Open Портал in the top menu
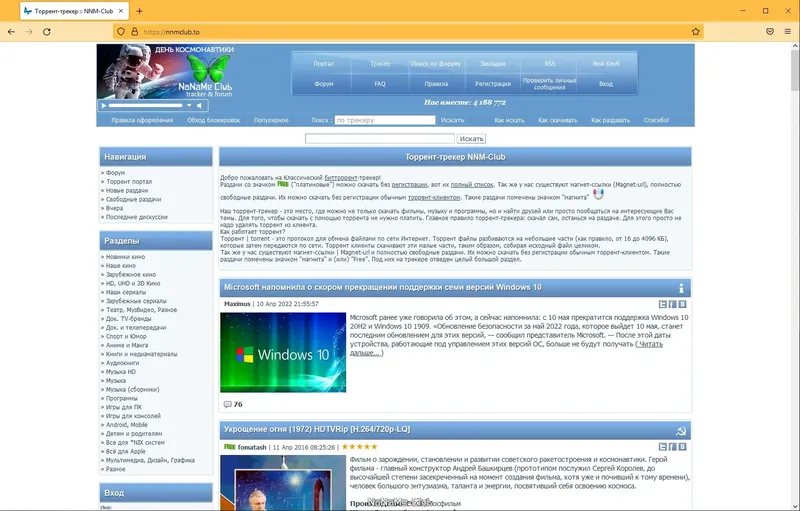 pyautogui.click(x=323, y=64)
